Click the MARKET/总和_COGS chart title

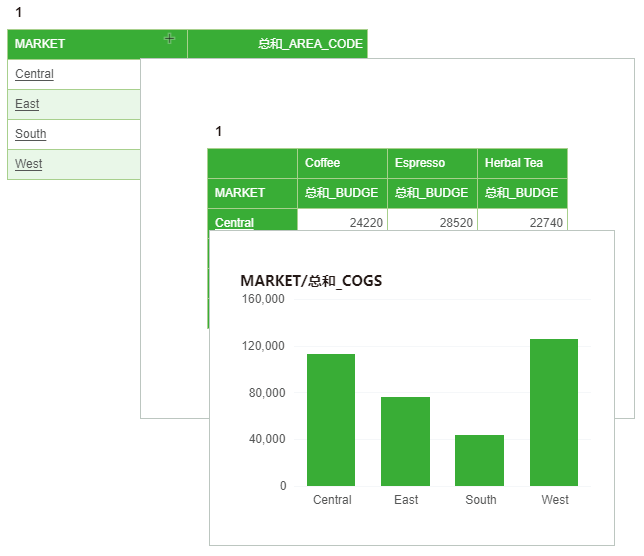(x=311, y=281)
